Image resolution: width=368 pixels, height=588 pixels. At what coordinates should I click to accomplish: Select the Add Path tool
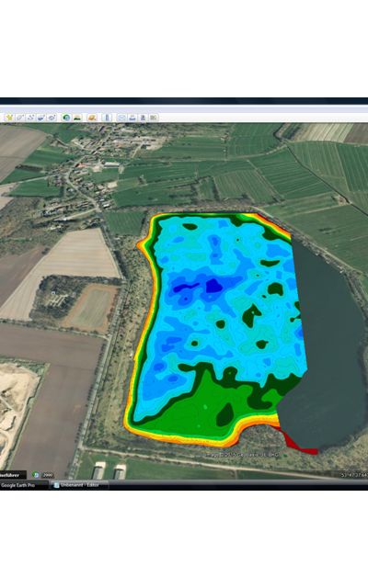(30, 118)
